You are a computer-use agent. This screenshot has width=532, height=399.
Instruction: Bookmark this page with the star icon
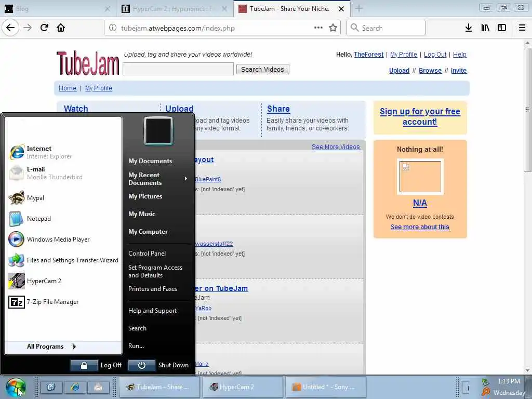[333, 28]
